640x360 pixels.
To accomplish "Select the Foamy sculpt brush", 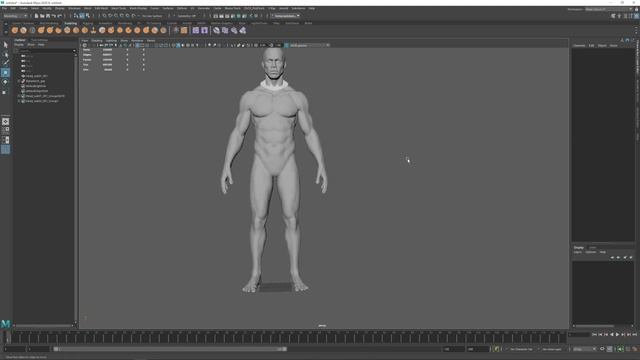I will [67, 30].
